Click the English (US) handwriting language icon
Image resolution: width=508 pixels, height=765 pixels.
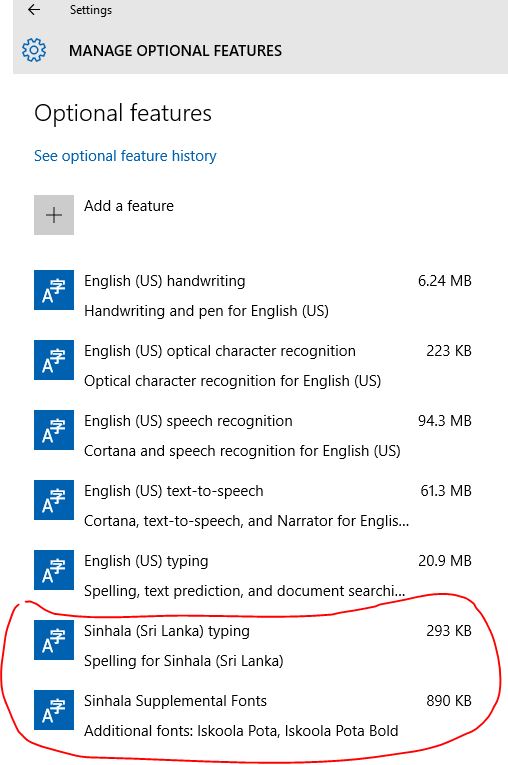click(x=54, y=290)
